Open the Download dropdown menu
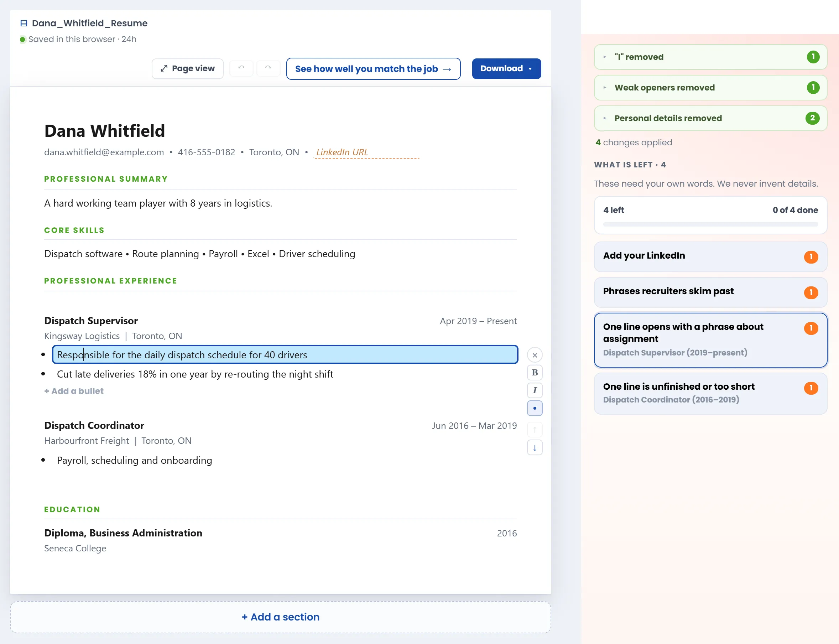The width and height of the screenshot is (839, 644). coord(506,69)
